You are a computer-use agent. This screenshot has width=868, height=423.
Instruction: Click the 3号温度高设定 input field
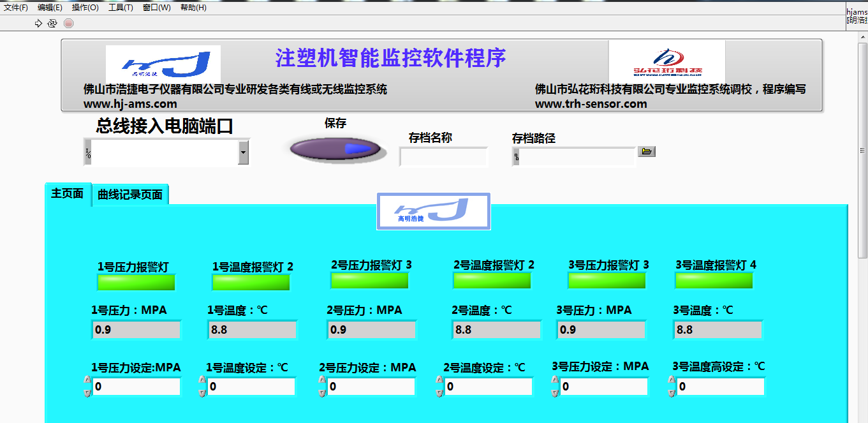point(721,387)
